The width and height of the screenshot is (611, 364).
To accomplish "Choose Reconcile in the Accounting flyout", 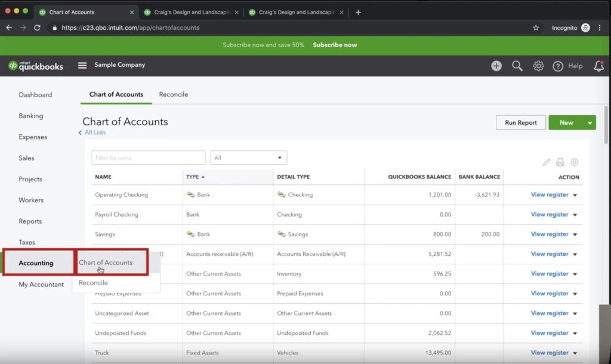I will [93, 283].
